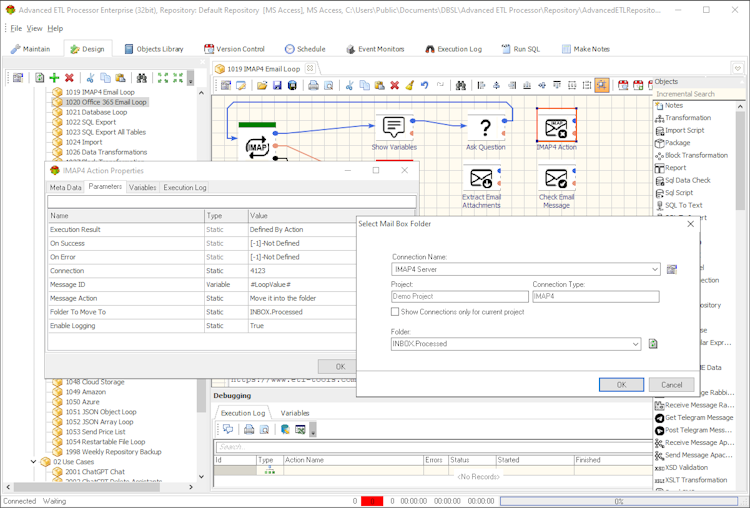The width and height of the screenshot is (750, 508).
Task: Select the Ask Question node icon
Action: (x=485, y=127)
